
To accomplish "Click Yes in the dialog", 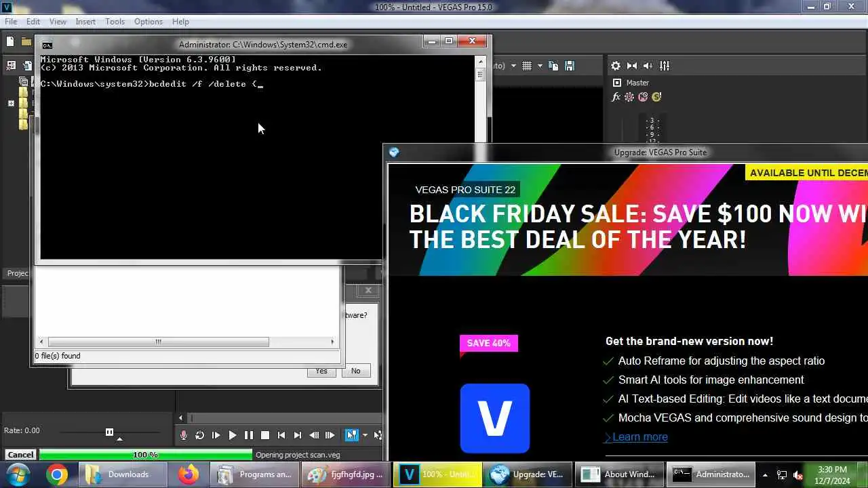I will click(321, 371).
